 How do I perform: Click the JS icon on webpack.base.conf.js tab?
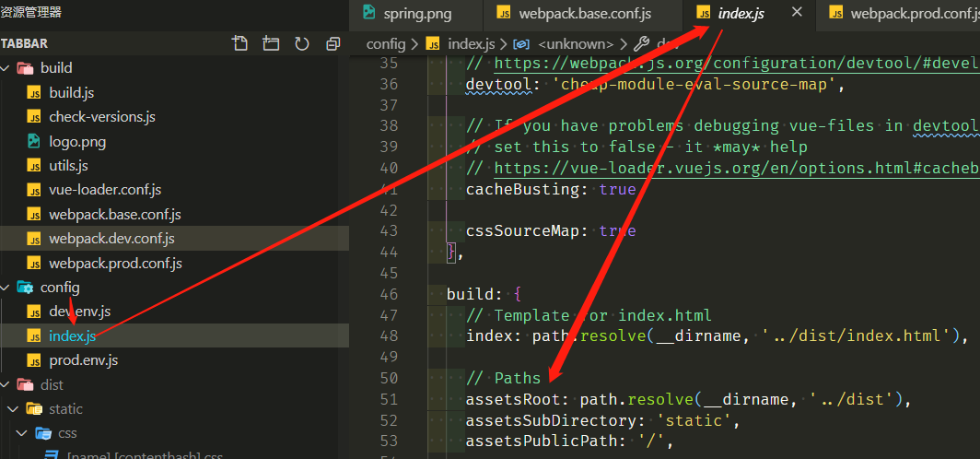(505, 13)
